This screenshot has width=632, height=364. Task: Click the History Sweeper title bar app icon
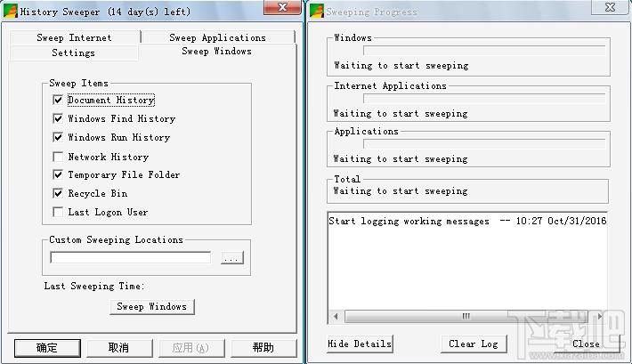point(11,11)
